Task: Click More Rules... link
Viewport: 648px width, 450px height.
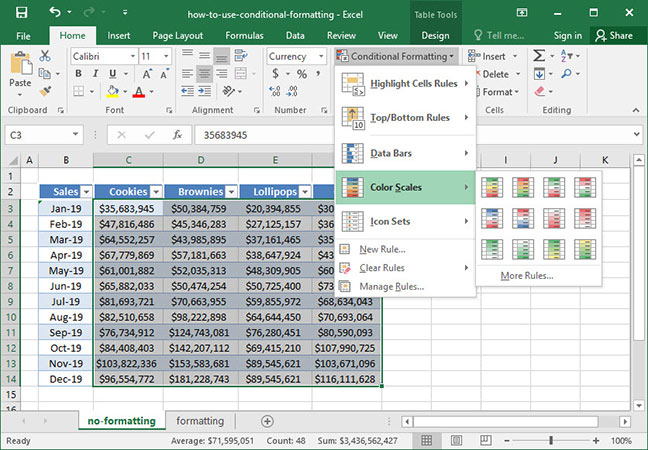Action: click(x=527, y=276)
